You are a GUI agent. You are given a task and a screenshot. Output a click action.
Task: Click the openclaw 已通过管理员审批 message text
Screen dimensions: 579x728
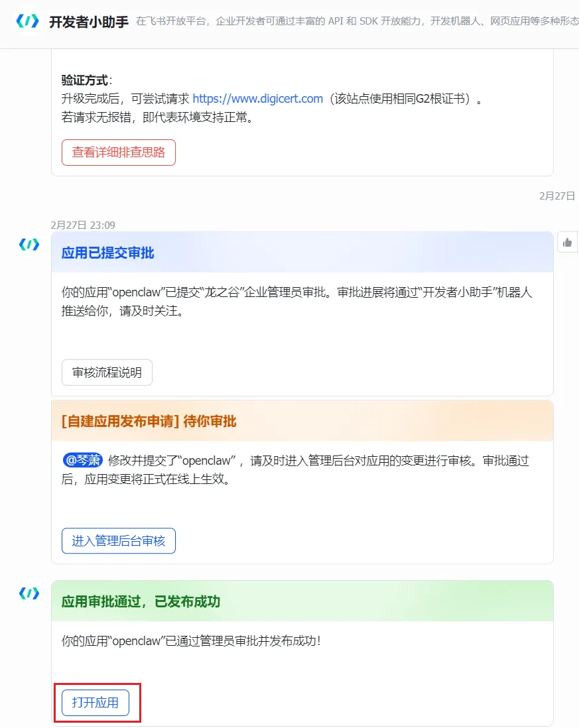pos(192,641)
